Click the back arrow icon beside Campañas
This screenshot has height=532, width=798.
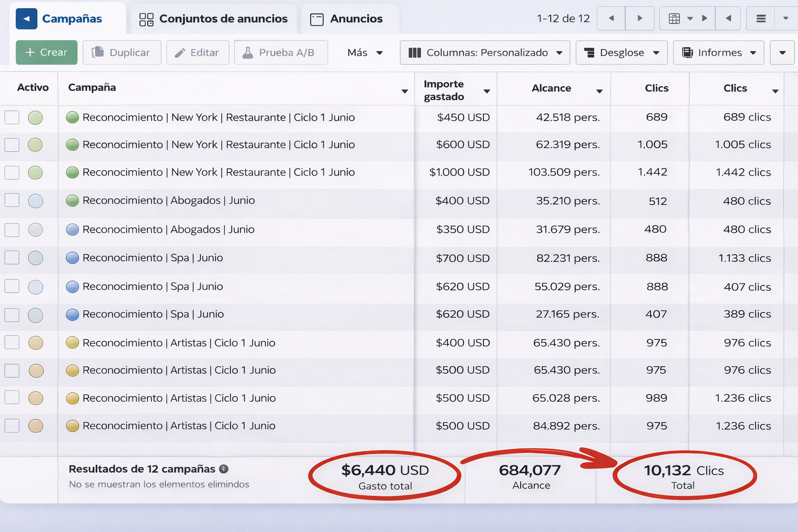pos(26,19)
